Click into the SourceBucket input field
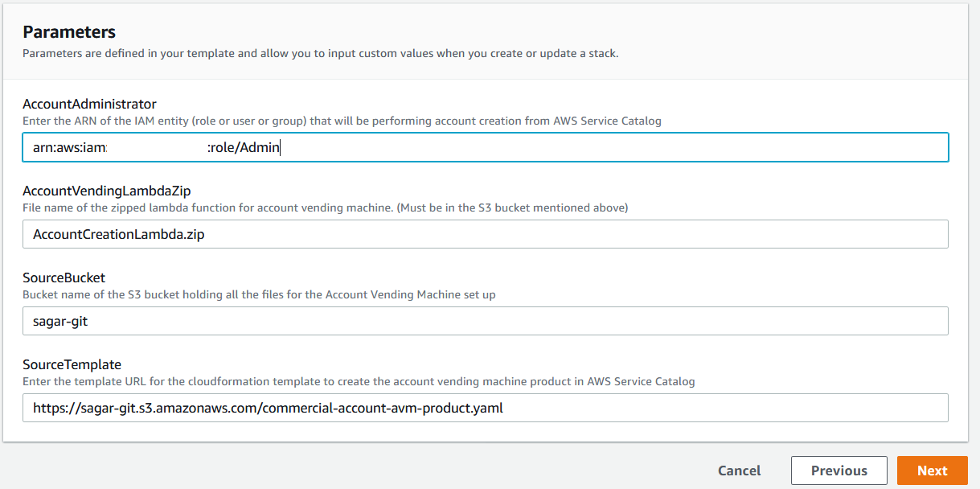Image resolution: width=980 pixels, height=489 pixels. pyautogui.click(x=486, y=321)
